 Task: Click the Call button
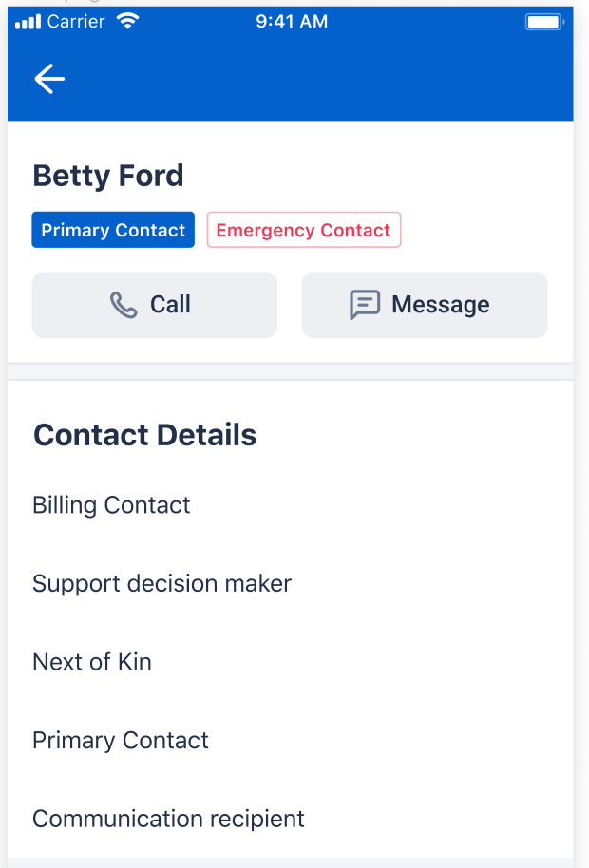(x=155, y=305)
